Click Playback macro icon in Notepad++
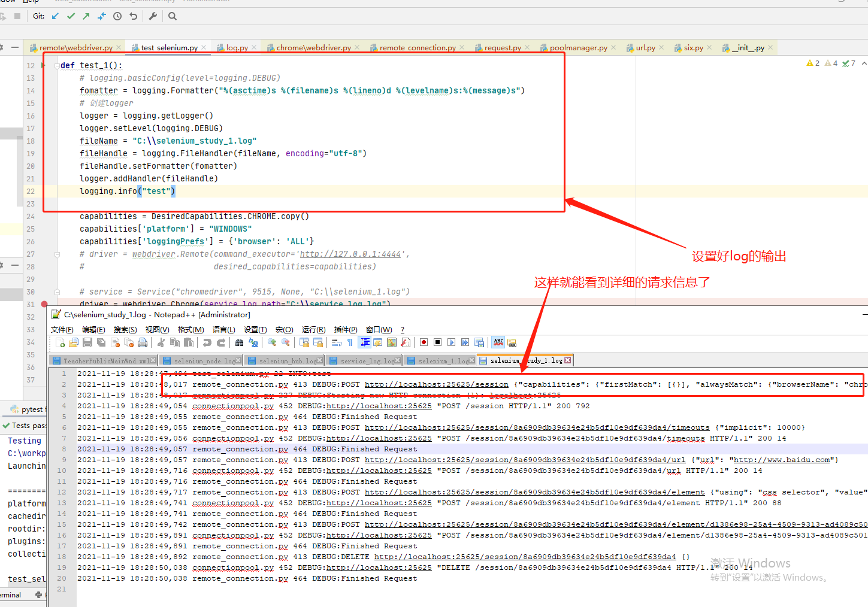Screen dimensions: 868x607 tap(451, 342)
